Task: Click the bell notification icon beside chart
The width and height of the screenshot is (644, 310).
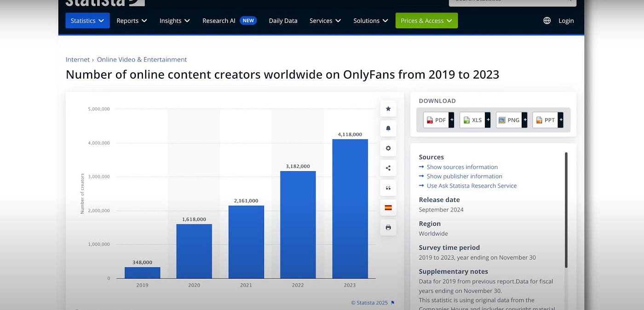Action: pos(388,128)
